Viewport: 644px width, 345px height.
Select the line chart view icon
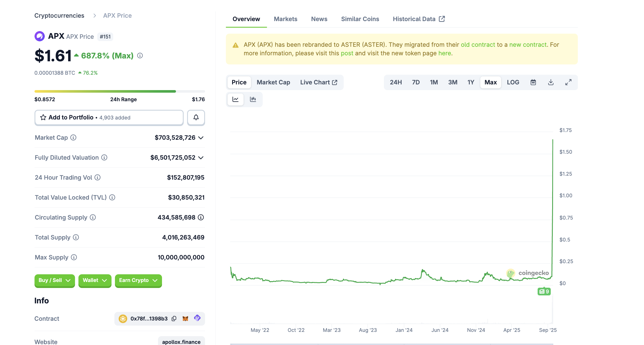236,99
